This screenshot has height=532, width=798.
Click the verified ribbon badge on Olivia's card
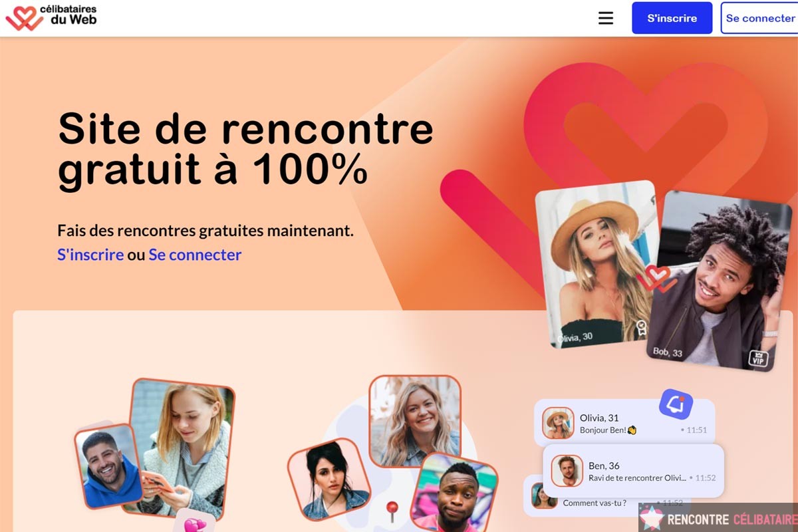pos(641,327)
